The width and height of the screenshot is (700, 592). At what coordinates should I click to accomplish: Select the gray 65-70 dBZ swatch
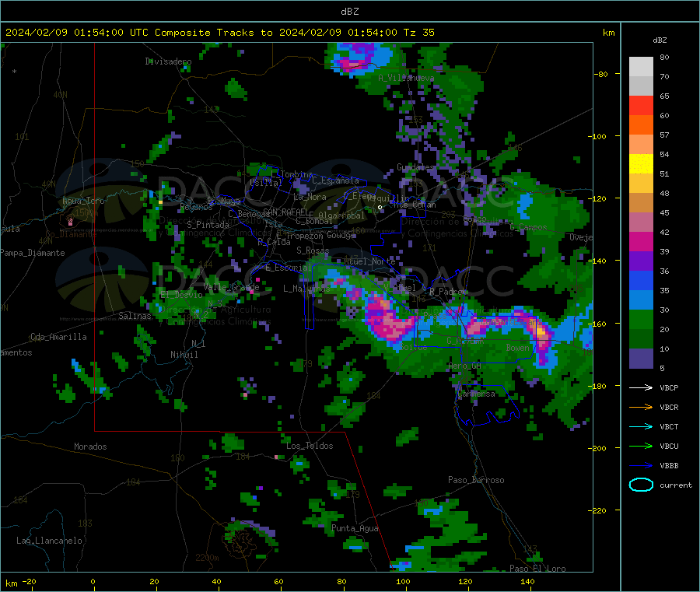[641, 86]
